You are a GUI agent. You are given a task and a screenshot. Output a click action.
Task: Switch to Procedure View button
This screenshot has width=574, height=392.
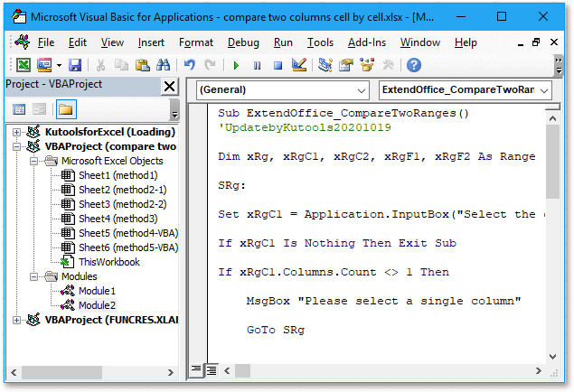(x=196, y=370)
